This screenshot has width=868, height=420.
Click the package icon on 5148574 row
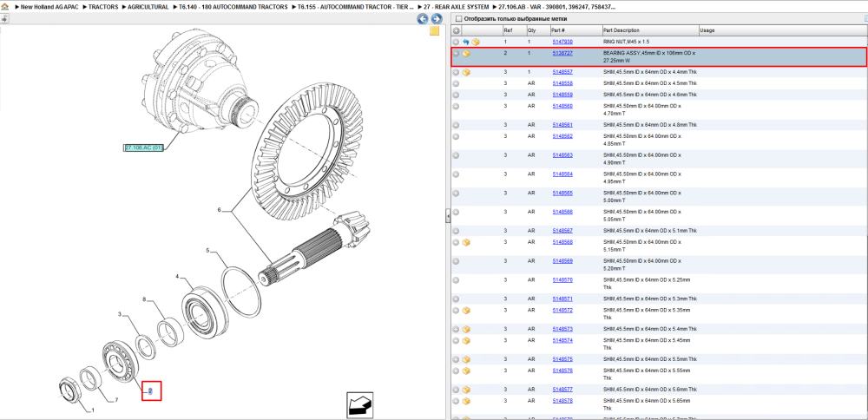pos(466,340)
